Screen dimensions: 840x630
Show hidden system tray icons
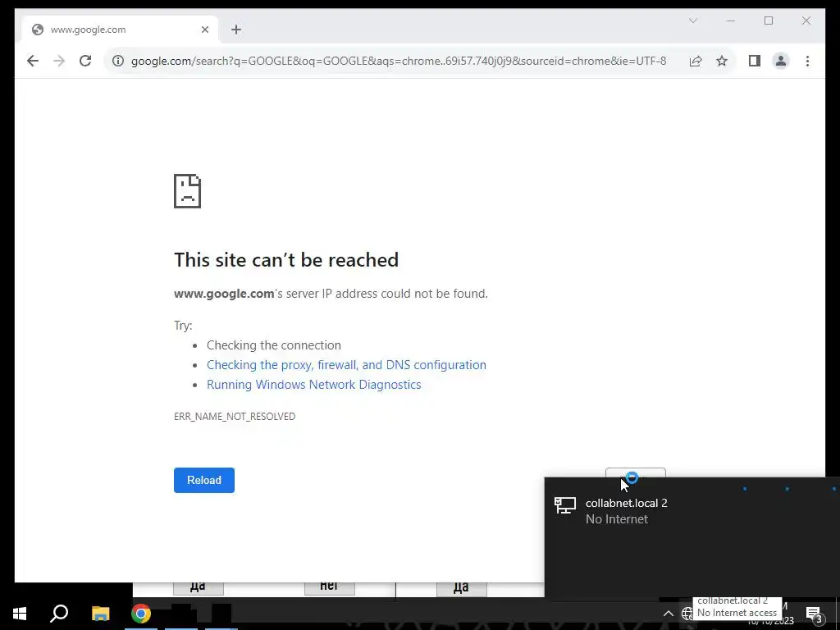tap(668, 614)
